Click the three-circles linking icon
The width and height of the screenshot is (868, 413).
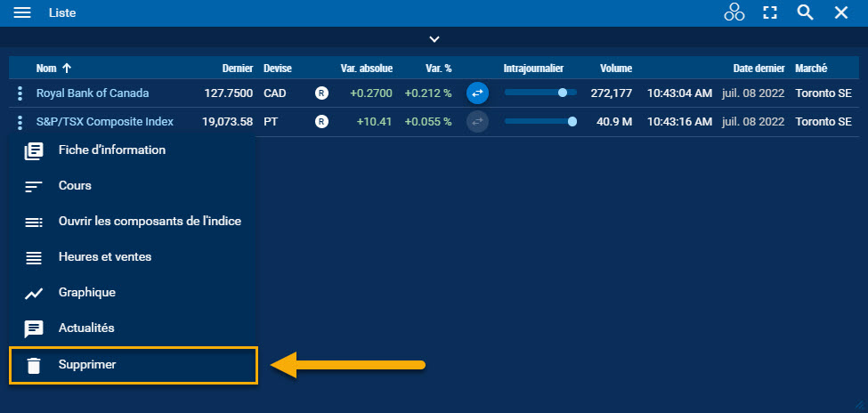pyautogui.click(x=734, y=12)
